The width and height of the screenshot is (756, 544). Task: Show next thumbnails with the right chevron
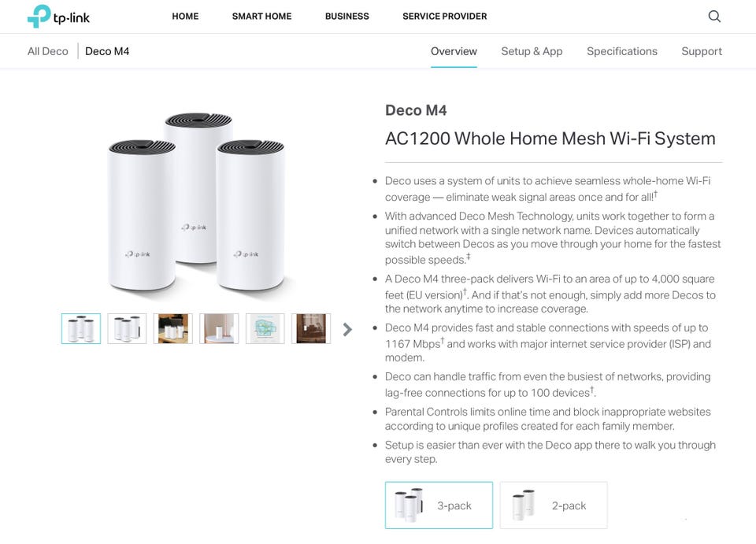(x=347, y=329)
